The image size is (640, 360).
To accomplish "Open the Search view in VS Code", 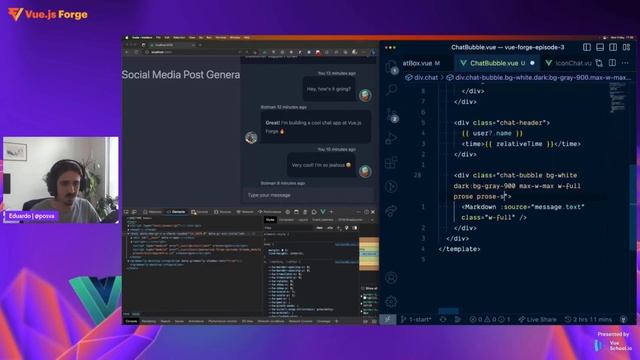I will click(x=391, y=89).
